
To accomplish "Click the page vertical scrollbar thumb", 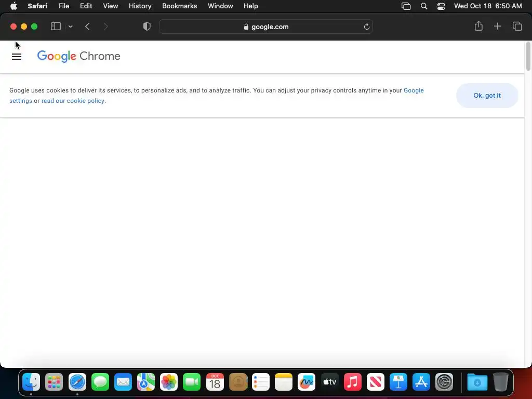I will [x=528, y=56].
